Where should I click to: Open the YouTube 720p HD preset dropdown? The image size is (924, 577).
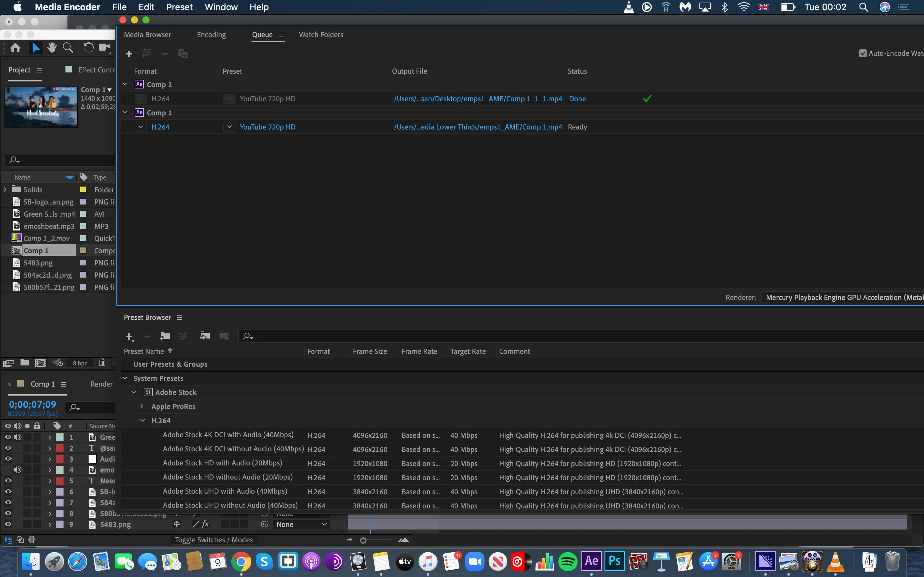click(229, 127)
